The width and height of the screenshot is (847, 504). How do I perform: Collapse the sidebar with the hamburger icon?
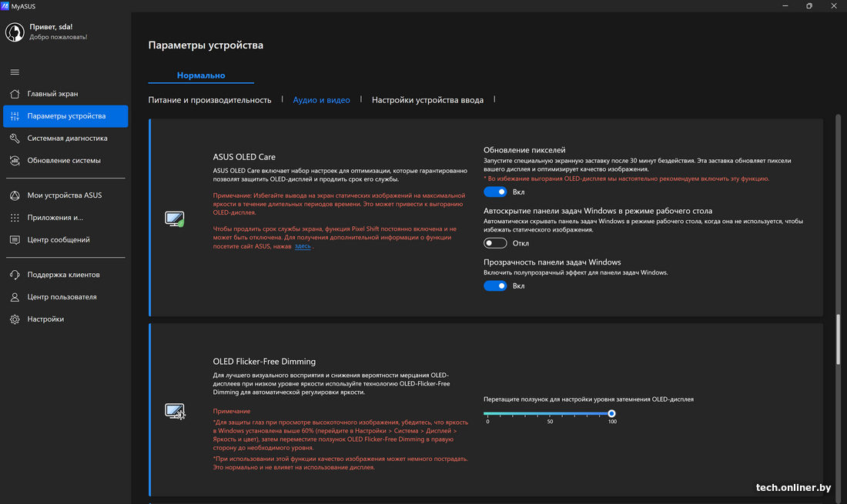[15, 72]
